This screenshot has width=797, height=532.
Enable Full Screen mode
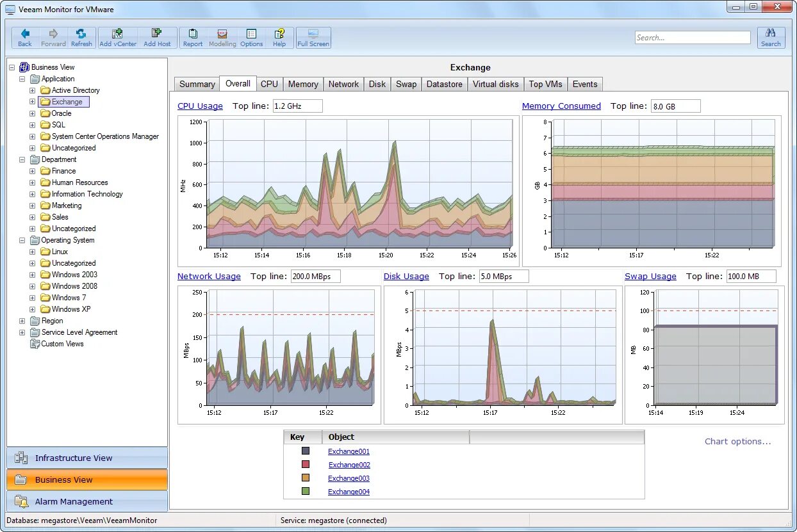tap(313, 35)
